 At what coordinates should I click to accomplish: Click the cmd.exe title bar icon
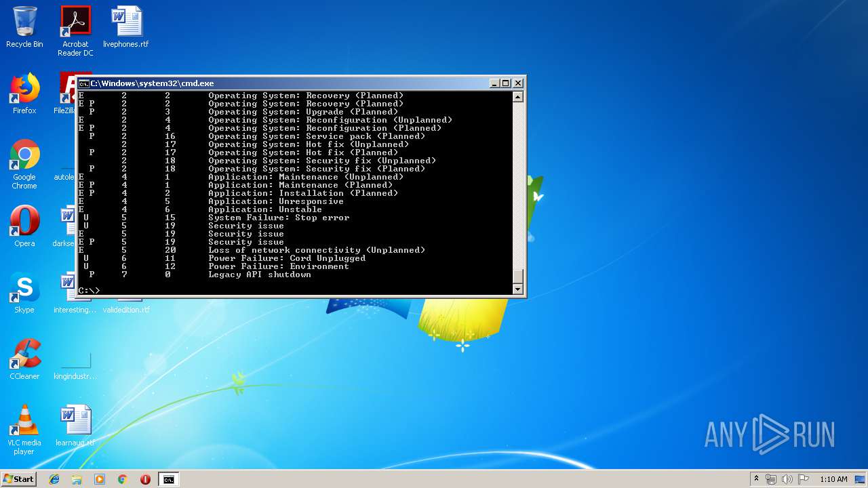83,83
